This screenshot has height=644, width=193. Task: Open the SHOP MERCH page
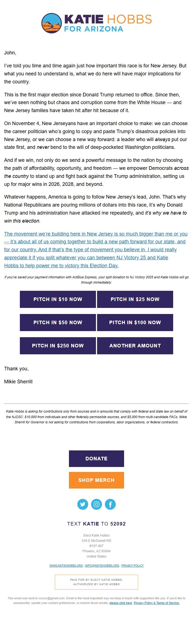pos(96,480)
